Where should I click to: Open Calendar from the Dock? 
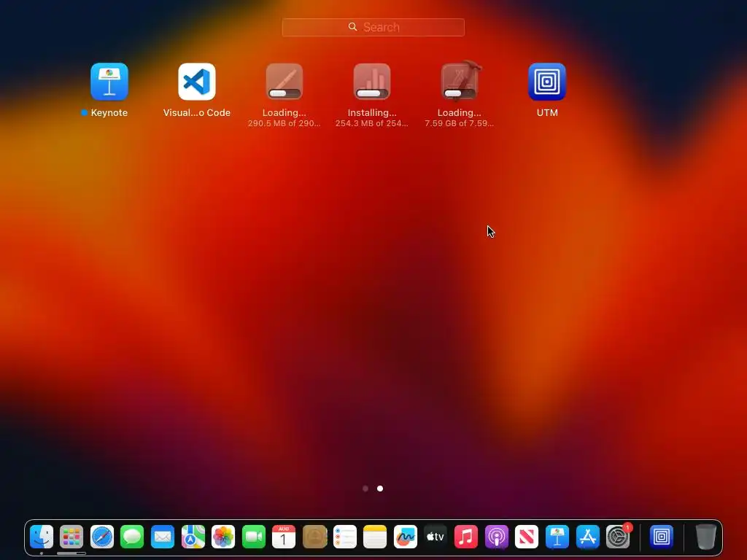pos(284,537)
